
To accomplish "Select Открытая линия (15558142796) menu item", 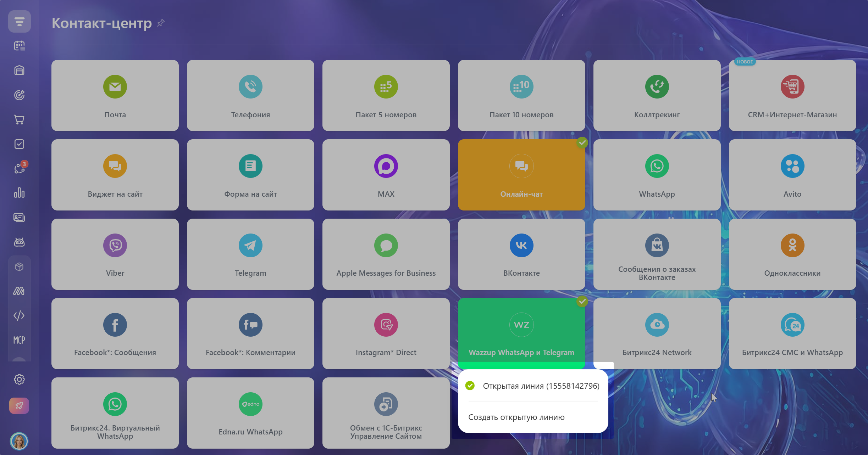I will [533, 386].
